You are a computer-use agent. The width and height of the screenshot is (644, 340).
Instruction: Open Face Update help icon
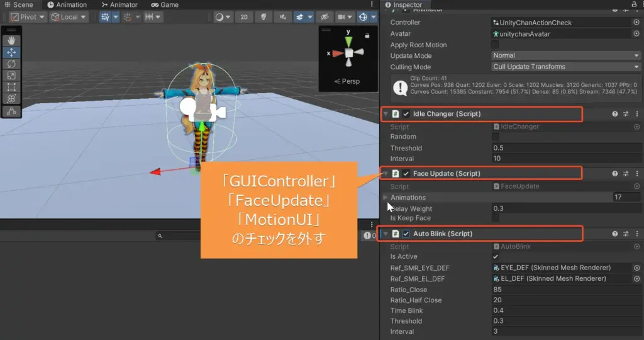pyautogui.click(x=615, y=174)
